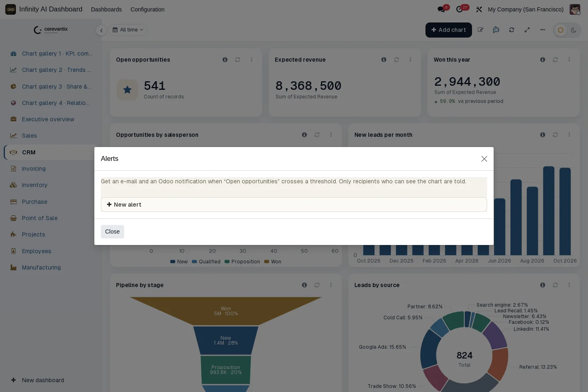
Task: Refresh the Pipeline by stage chart
Action: point(317,285)
